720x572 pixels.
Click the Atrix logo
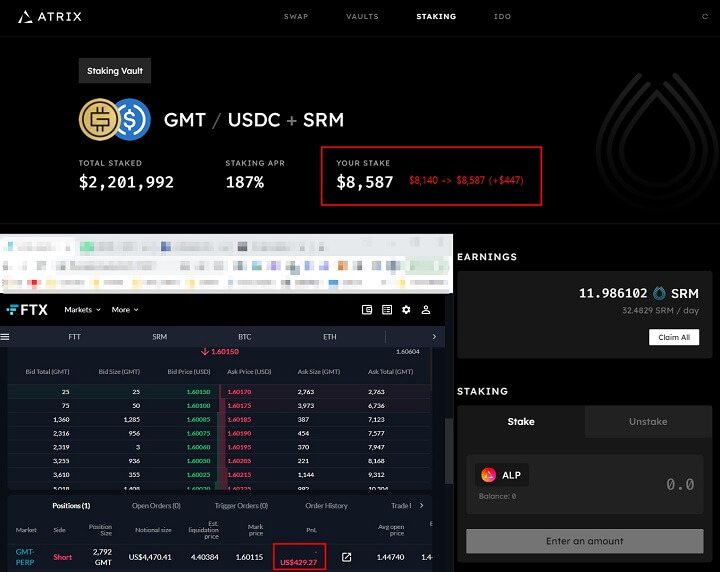tap(50, 17)
